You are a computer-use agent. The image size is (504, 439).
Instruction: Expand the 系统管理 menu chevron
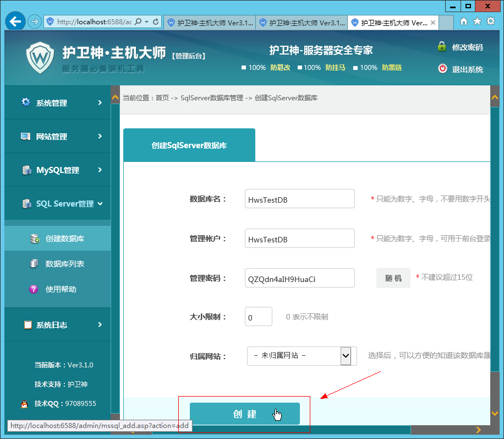pyautogui.click(x=100, y=102)
